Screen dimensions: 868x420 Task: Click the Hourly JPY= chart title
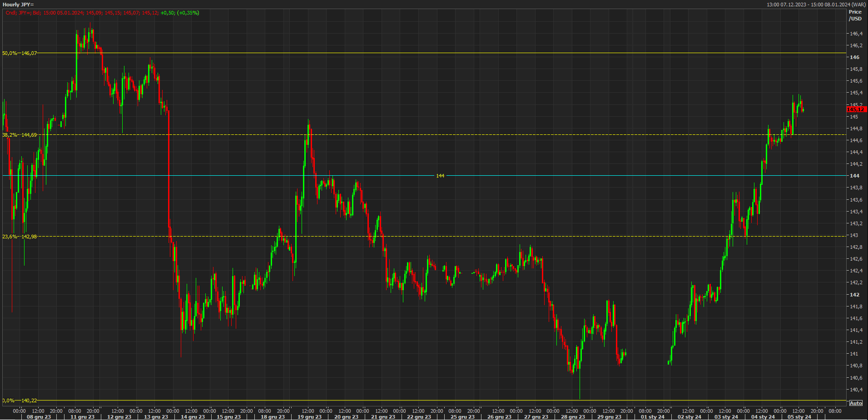[x=18, y=5]
